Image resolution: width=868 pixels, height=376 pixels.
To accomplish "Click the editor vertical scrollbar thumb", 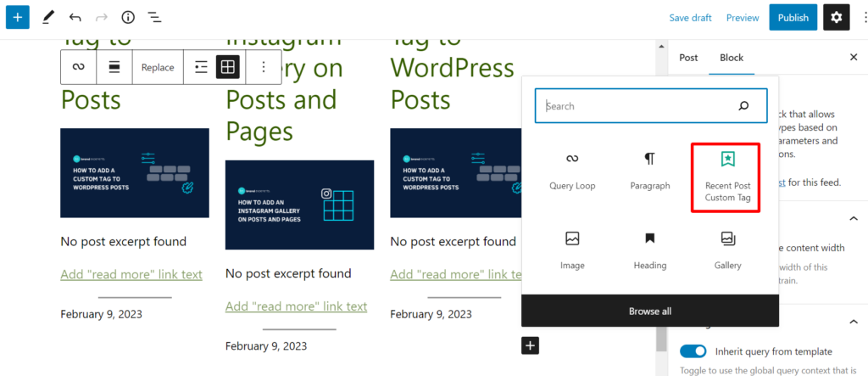I will click(661, 337).
